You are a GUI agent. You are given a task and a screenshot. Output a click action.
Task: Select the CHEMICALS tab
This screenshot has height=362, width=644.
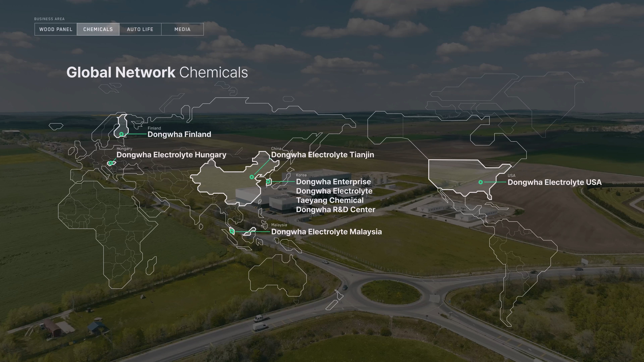tap(98, 29)
